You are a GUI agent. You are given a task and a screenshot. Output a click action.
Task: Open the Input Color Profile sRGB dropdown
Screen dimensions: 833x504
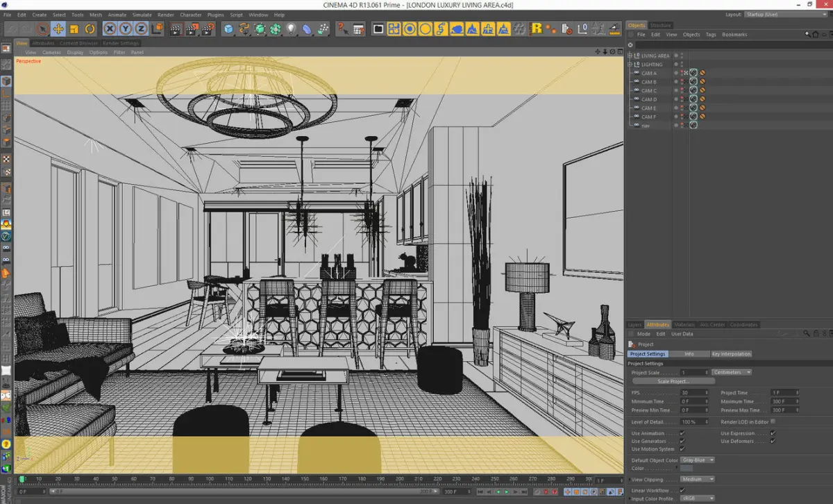coord(698,498)
